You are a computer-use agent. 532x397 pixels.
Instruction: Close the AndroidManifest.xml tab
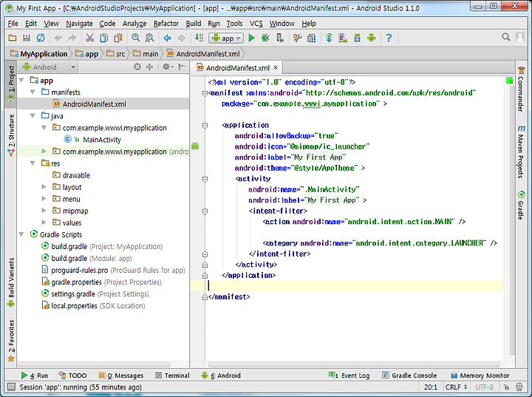click(276, 67)
